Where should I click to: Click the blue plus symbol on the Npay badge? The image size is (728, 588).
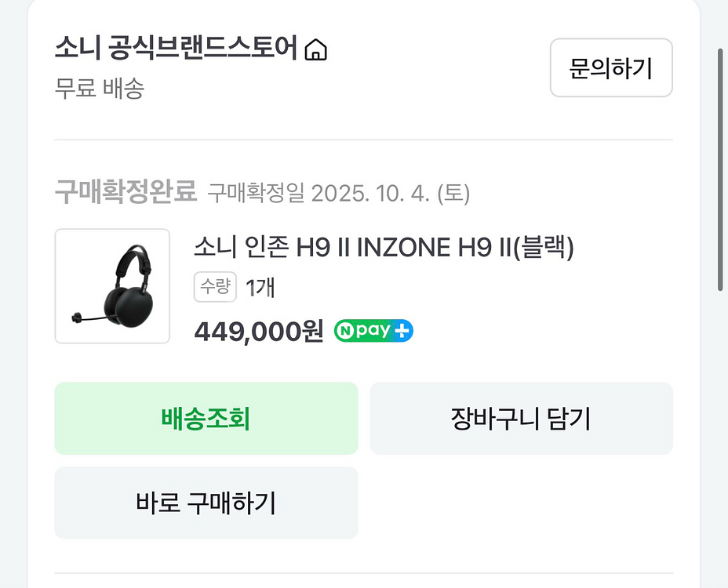pyautogui.click(x=402, y=331)
